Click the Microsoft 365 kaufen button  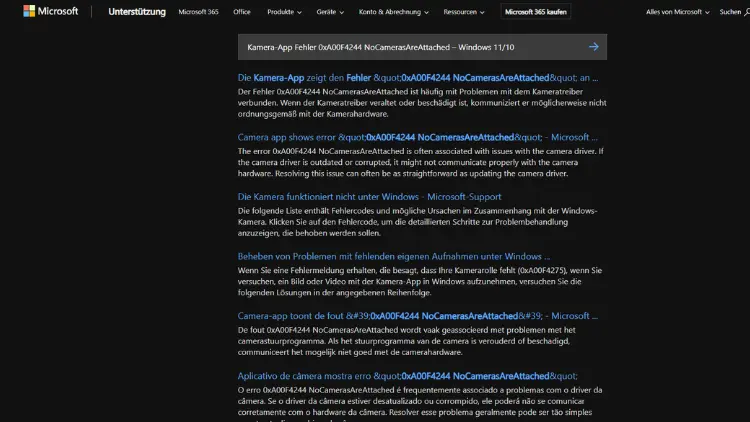(536, 12)
